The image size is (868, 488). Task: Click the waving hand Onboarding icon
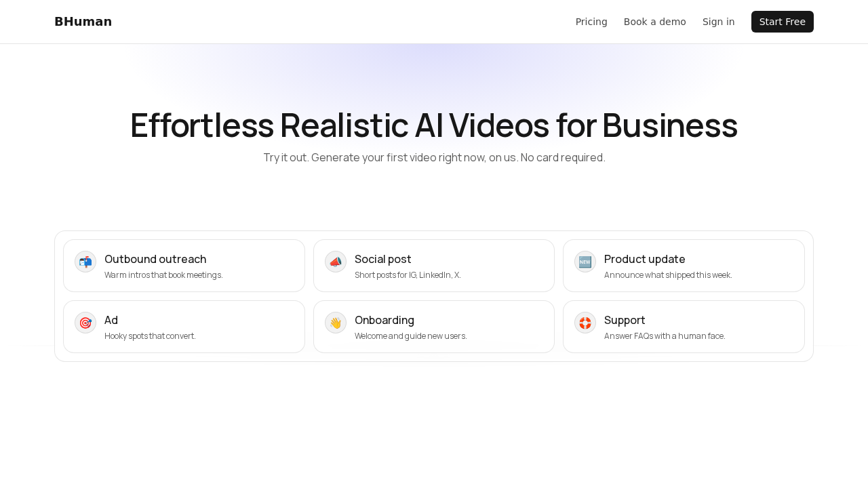336,323
